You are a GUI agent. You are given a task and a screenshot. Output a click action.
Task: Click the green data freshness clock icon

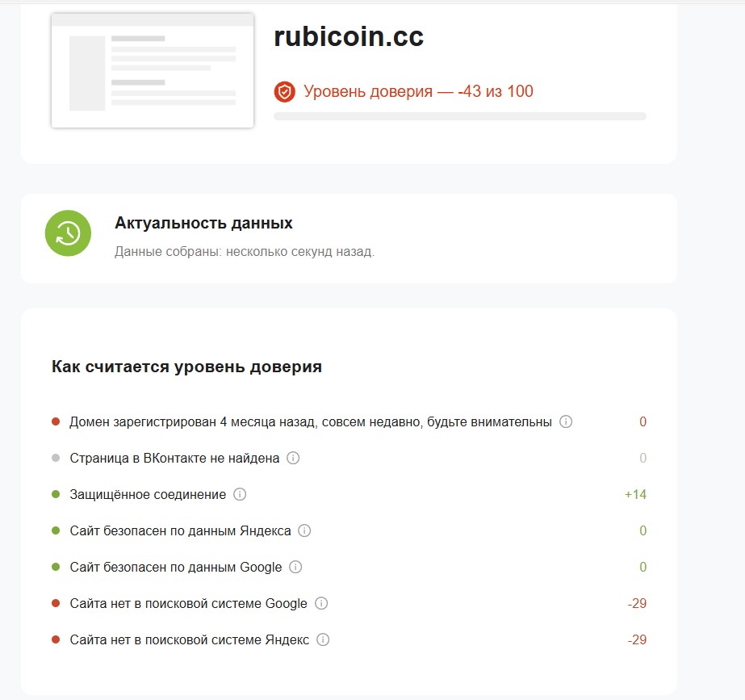[x=68, y=233]
